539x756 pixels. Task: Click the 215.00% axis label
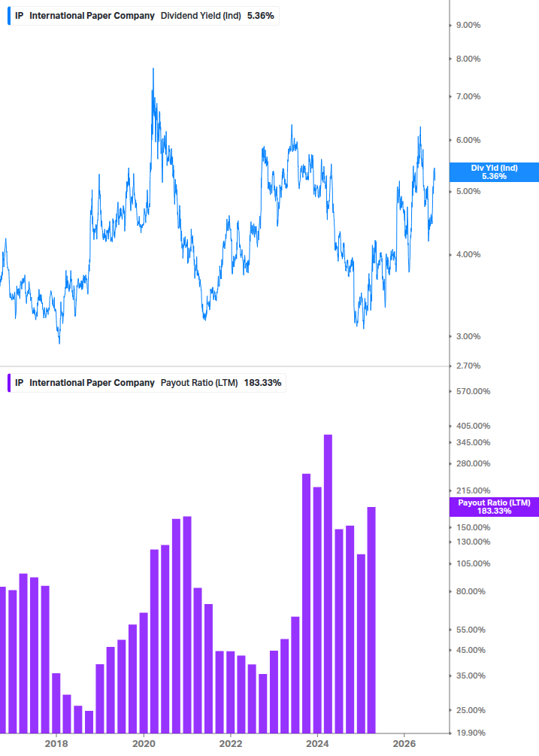473,490
